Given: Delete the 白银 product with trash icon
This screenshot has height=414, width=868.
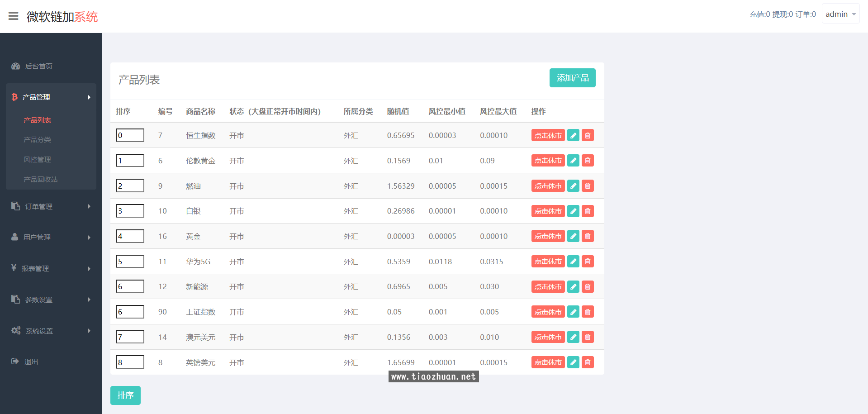Looking at the screenshot, I should 588,211.
